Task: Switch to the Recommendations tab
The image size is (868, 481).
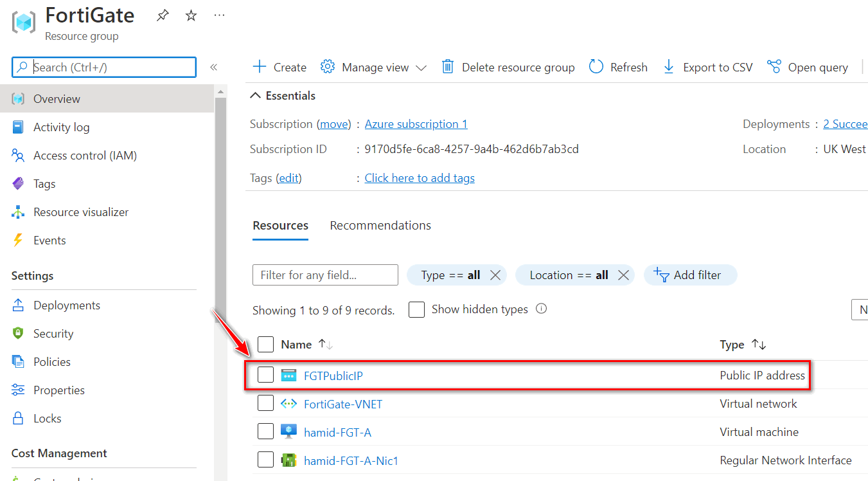Action: [x=380, y=226]
